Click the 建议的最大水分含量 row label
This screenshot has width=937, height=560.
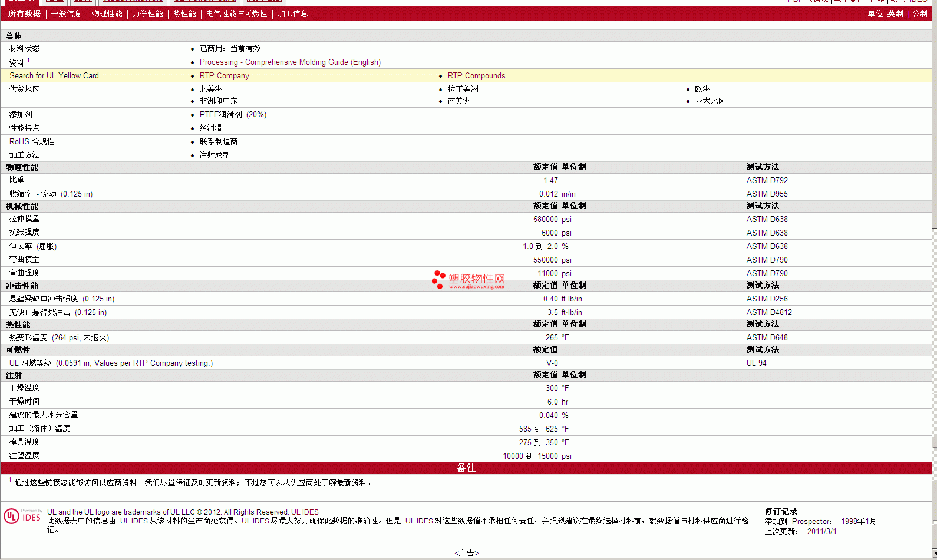[x=44, y=415]
